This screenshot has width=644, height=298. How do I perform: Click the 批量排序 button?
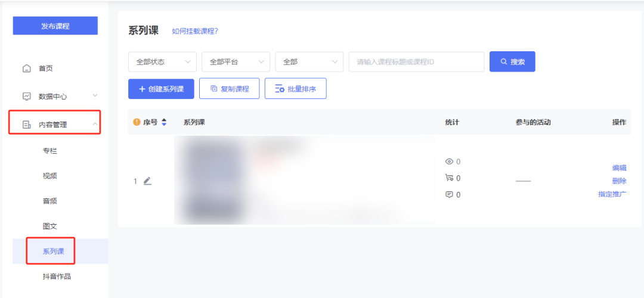point(295,89)
